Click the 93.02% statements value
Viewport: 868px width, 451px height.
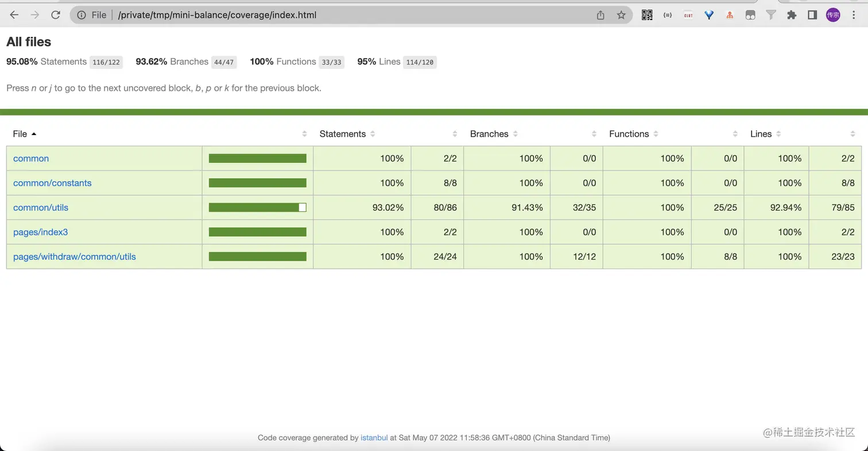pos(388,207)
